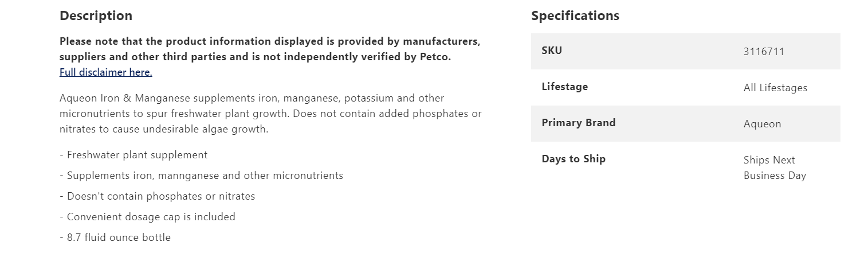Image resolution: width=868 pixels, height=265 pixels.
Task: Click the Description section heading
Action: 96,15
